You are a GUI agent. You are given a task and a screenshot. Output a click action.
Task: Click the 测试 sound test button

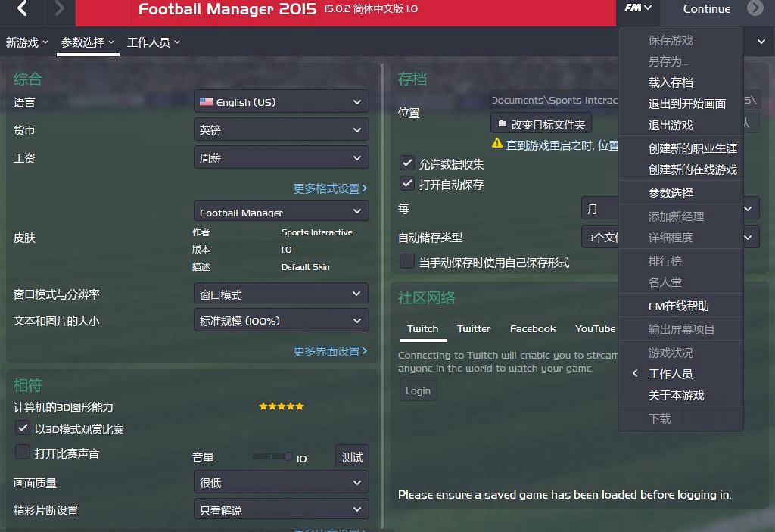pyautogui.click(x=352, y=456)
